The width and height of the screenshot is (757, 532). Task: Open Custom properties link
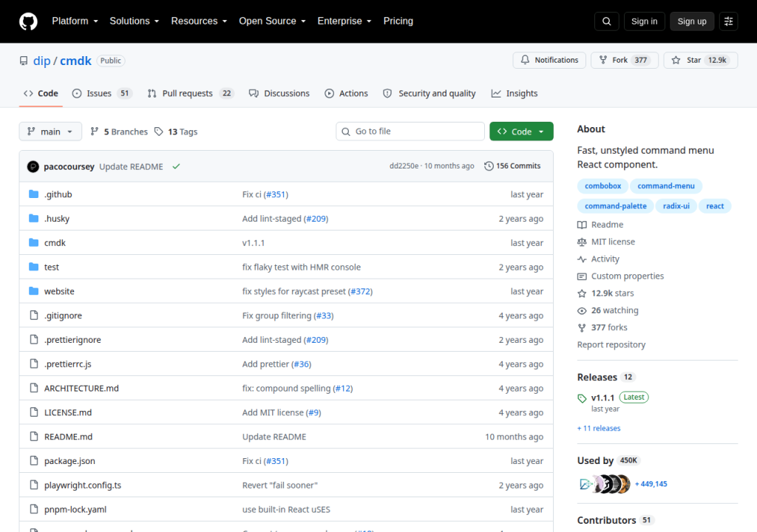621,276
